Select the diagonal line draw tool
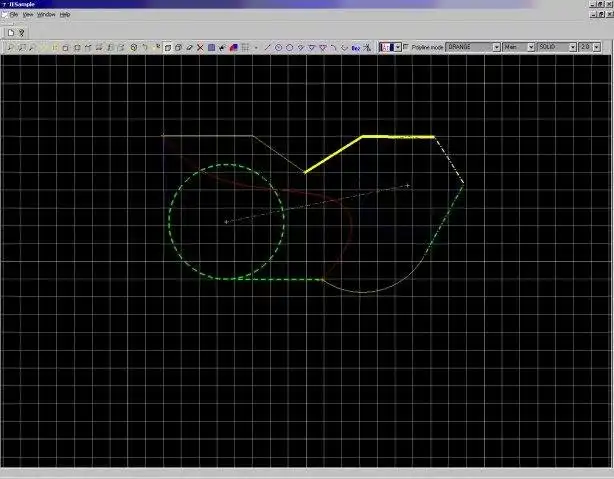The image size is (614, 479). click(x=267, y=47)
